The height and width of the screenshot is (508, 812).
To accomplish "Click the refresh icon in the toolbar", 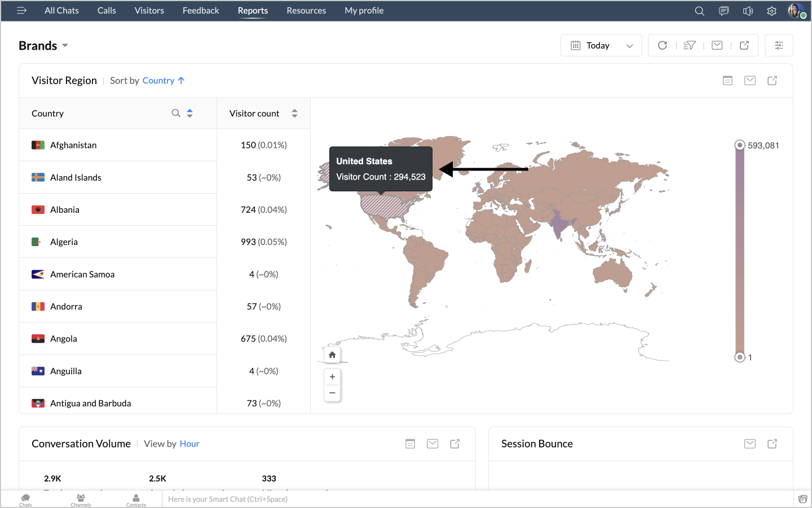I will (663, 46).
